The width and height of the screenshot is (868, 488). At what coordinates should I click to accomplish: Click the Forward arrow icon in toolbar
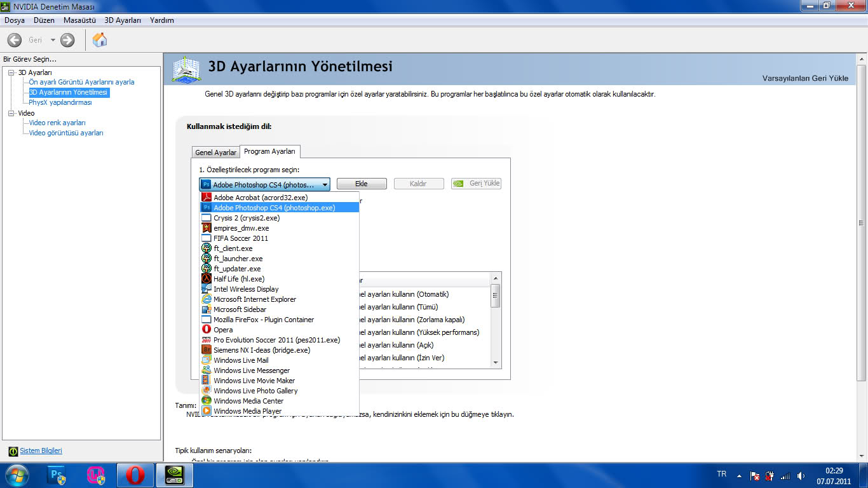coord(67,40)
